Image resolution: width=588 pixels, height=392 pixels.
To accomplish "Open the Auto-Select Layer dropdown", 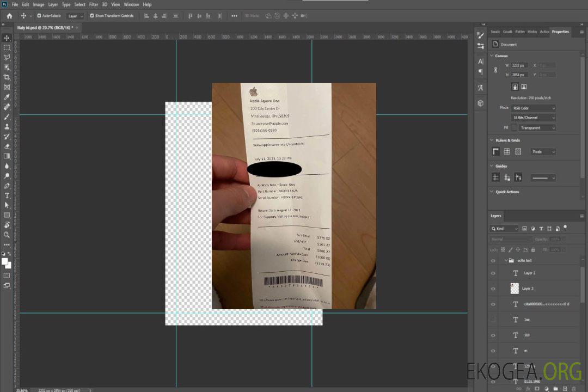I will (75, 16).
